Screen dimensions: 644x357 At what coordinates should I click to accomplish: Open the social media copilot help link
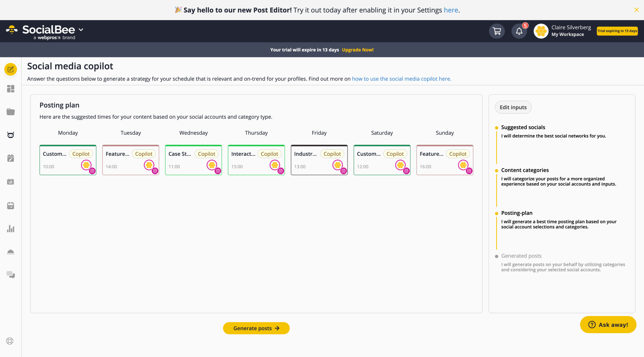[x=401, y=79]
